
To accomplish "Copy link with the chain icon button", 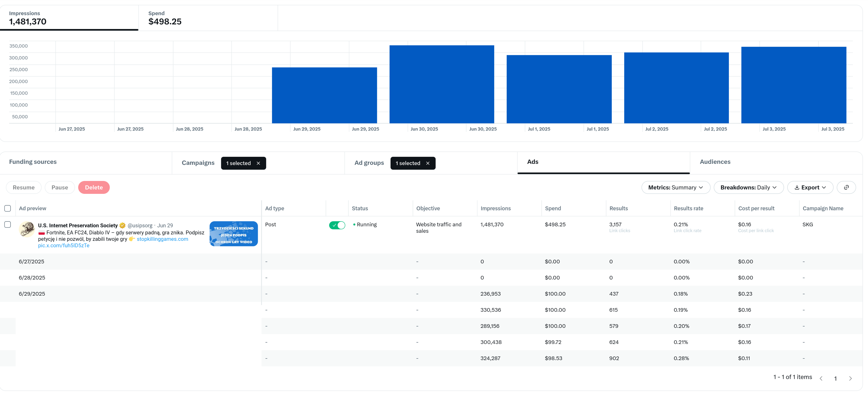I will pyautogui.click(x=846, y=188).
